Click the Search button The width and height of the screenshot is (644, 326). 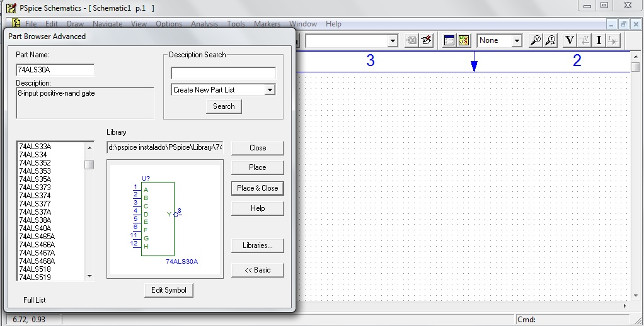click(224, 106)
